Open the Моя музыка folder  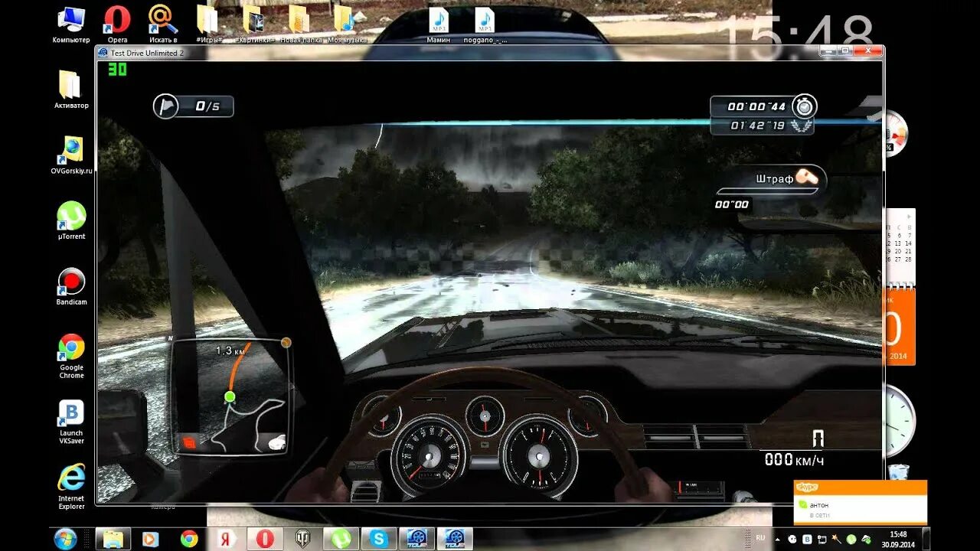[x=345, y=24]
